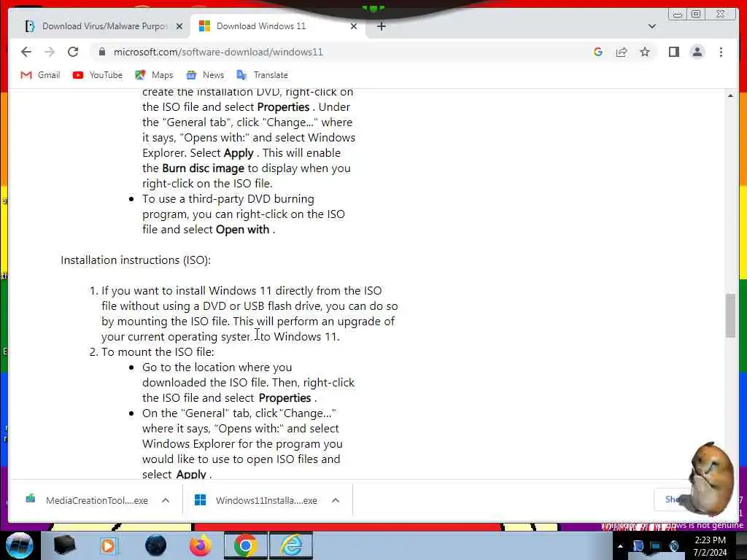Reload the current page

(x=73, y=52)
